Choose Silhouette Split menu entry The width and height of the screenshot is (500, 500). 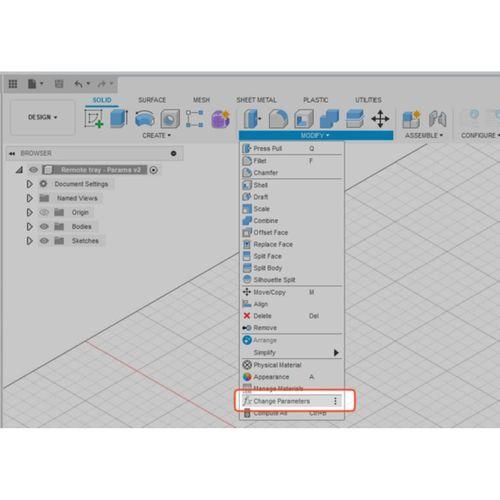click(292, 279)
